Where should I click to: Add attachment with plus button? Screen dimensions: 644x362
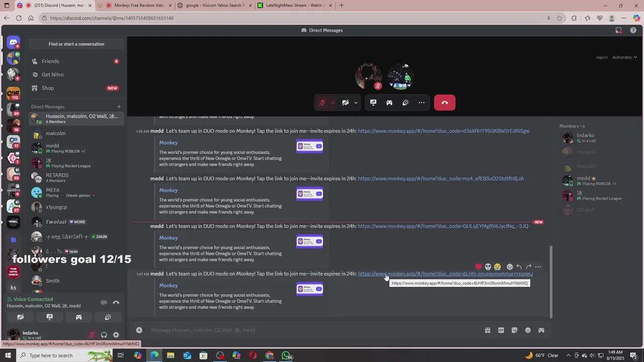pos(139,330)
